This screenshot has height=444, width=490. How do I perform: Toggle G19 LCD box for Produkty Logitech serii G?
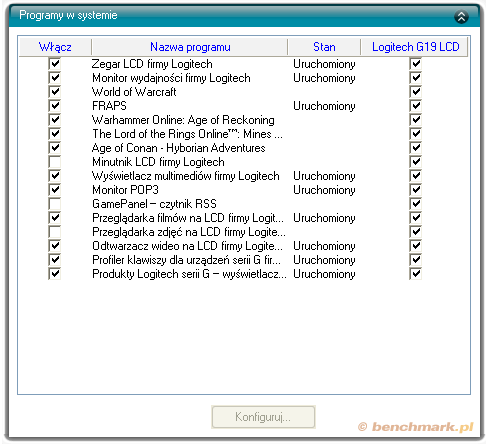416,274
